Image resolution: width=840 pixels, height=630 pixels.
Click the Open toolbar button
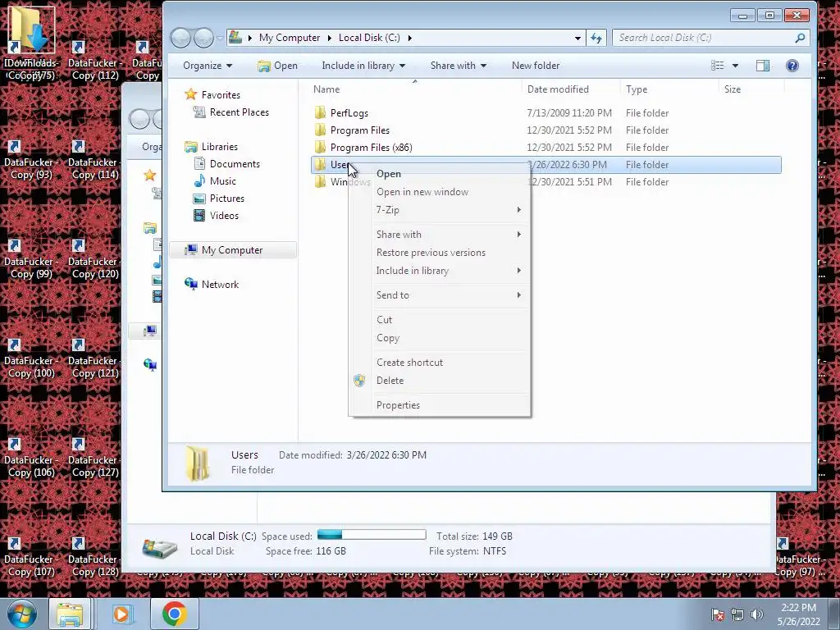click(x=277, y=66)
